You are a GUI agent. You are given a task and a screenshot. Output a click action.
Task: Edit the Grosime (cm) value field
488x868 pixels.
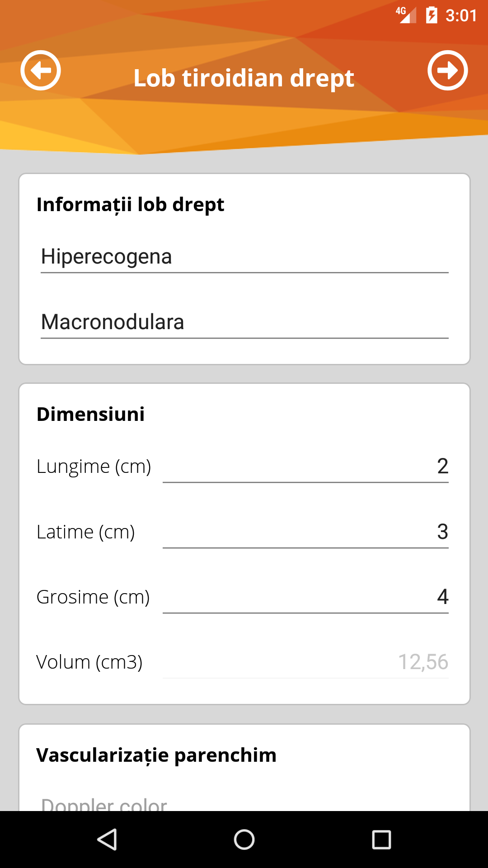coord(305,597)
